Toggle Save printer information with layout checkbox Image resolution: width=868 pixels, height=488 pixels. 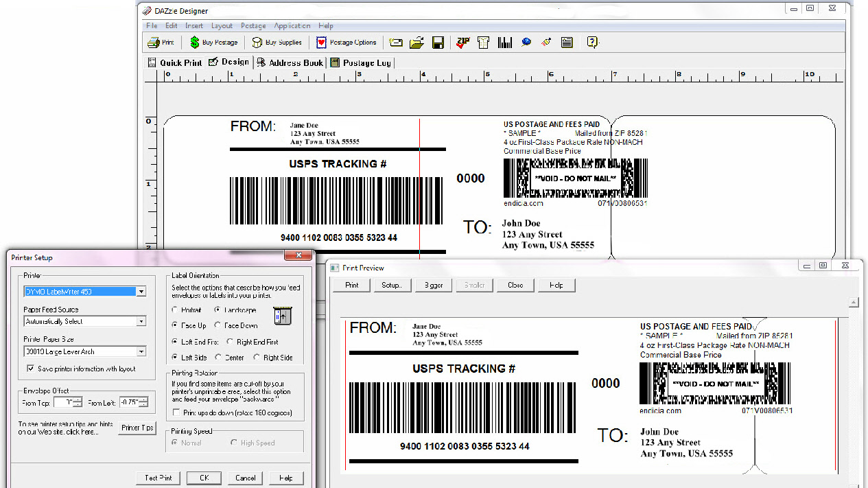tap(30, 369)
